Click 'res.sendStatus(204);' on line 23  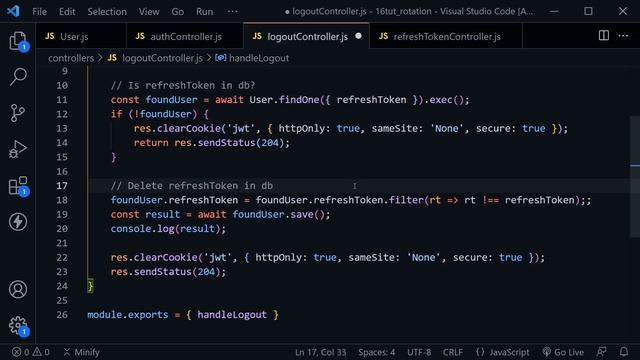pos(168,272)
